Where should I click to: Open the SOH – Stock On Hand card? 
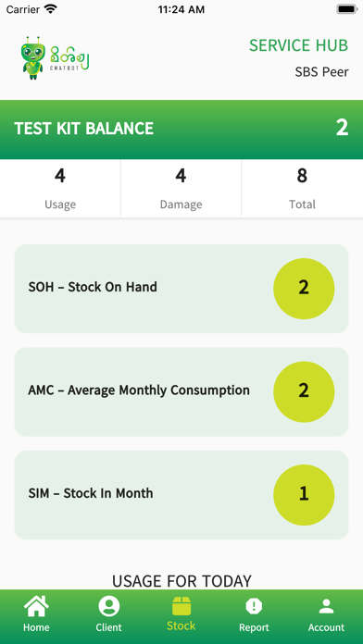(x=181, y=289)
